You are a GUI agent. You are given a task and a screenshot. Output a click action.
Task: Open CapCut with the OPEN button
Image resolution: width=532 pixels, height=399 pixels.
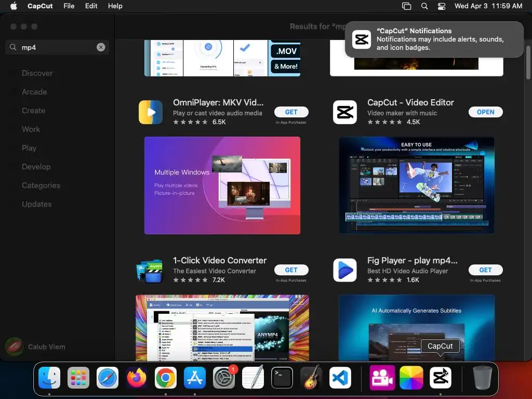[x=486, y=112]
